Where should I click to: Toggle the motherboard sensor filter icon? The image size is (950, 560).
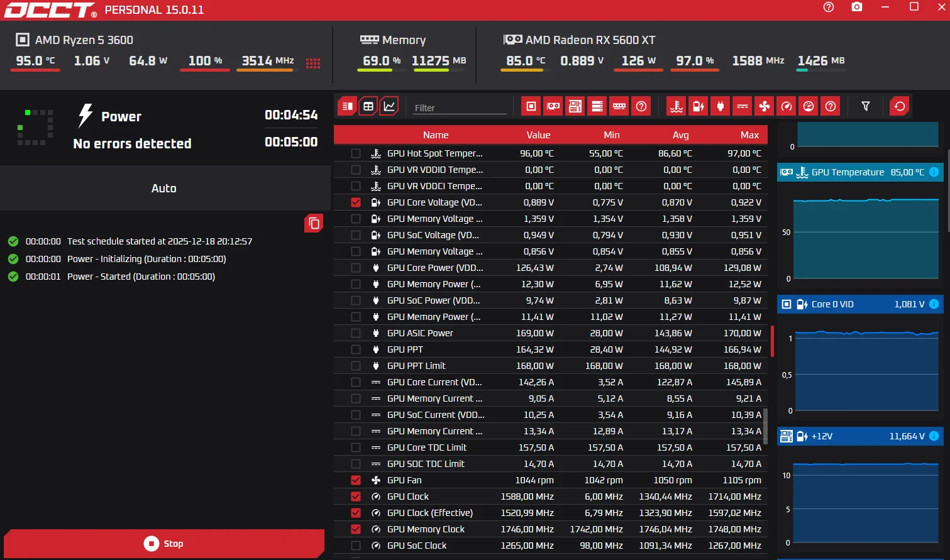pos(575,106)
